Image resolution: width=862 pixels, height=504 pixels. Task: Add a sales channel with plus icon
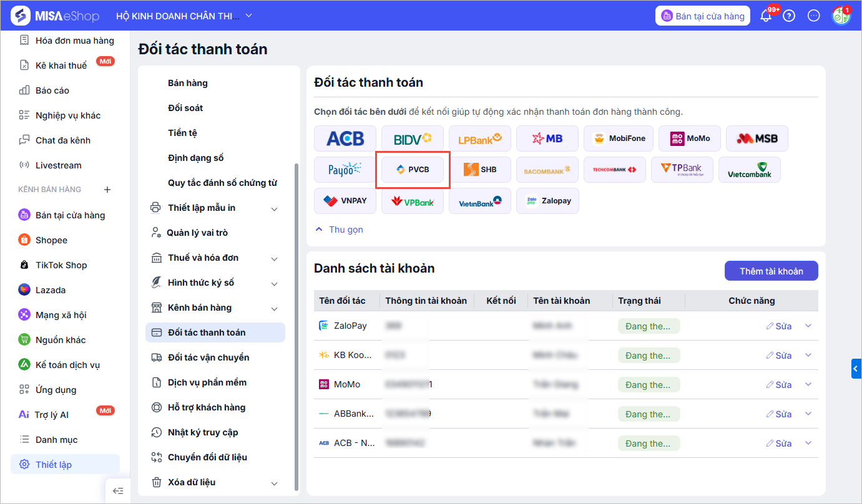[x=107, y=189]
